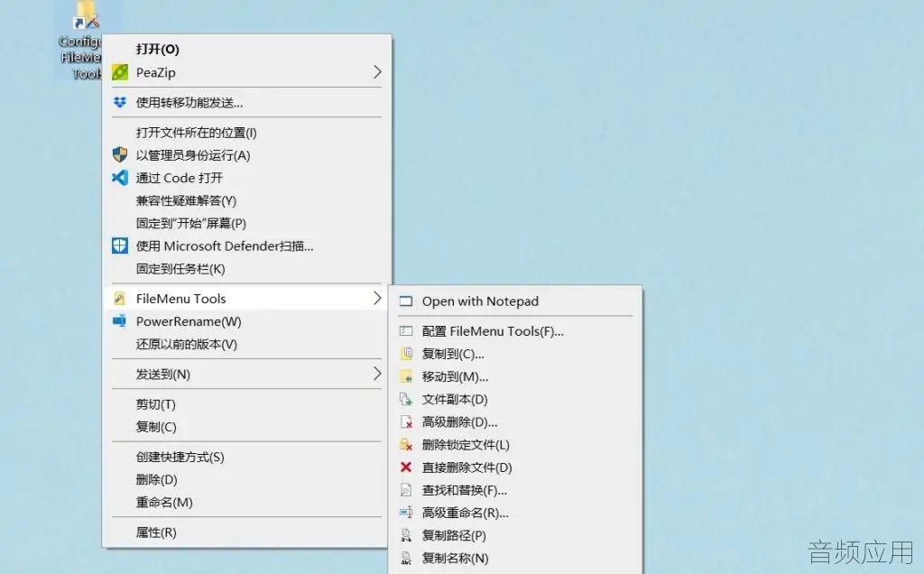
Task: Click the FileMenu Tools menu icon
Action: pyautogui.click(x=120, y=299)
